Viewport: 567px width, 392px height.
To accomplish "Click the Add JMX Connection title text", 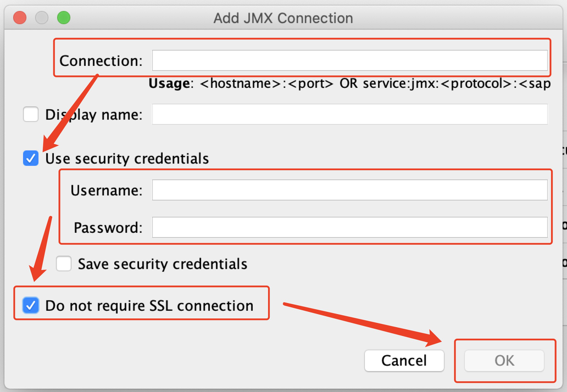I will tap(283, 18).
